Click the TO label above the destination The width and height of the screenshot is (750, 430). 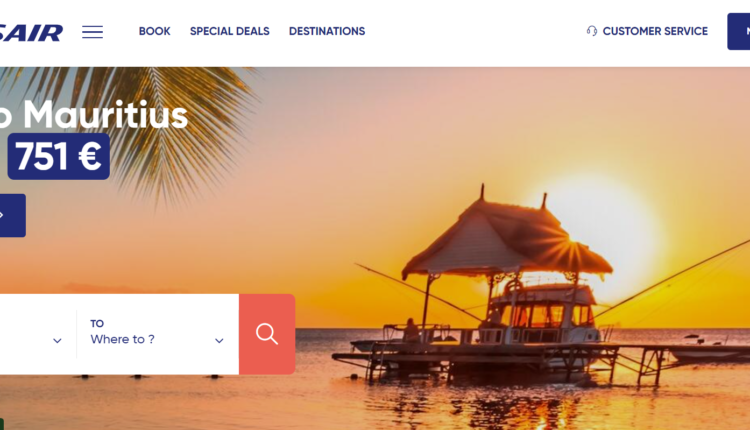tap(97, 324)
